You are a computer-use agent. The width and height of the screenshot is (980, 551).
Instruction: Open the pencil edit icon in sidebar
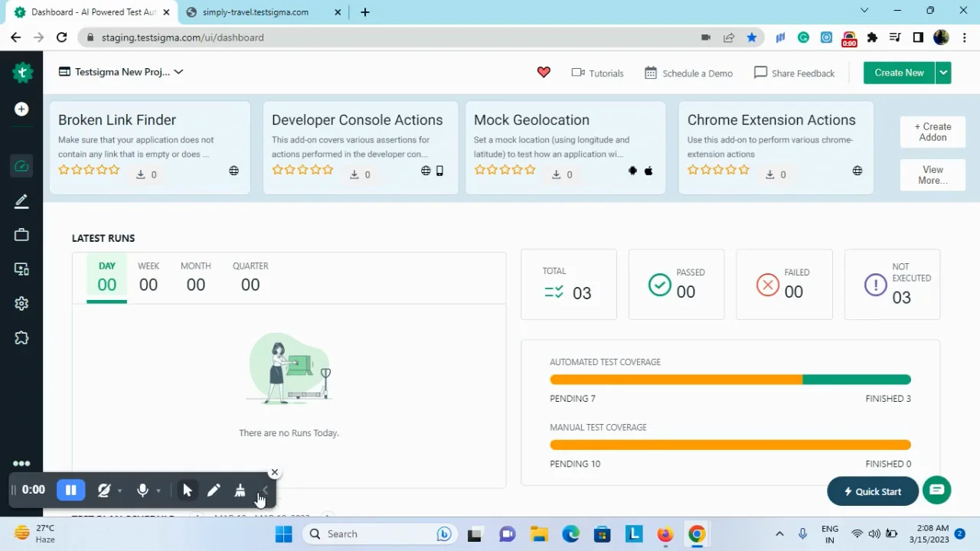(x=21, y=201)
